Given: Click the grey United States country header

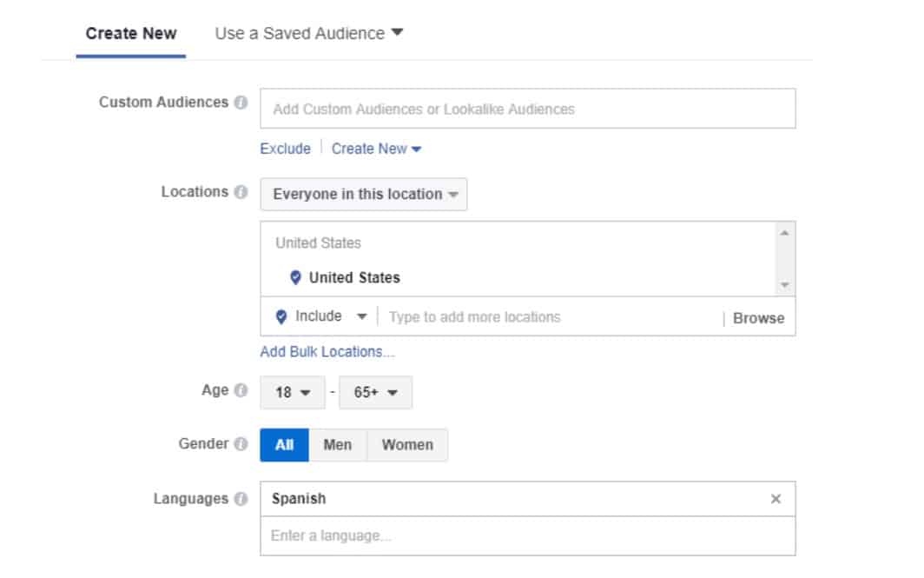Looking at the screenshot, I should [x=318, y=243].
